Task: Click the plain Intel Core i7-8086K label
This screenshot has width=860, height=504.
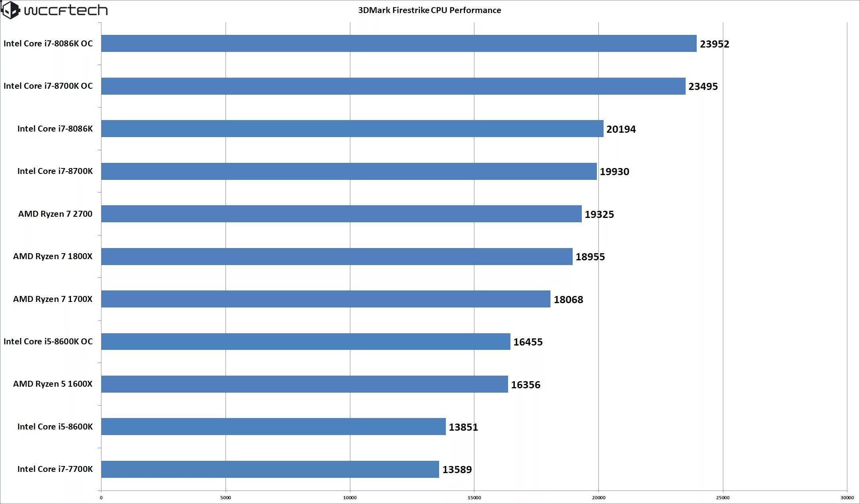Action: 55,129
